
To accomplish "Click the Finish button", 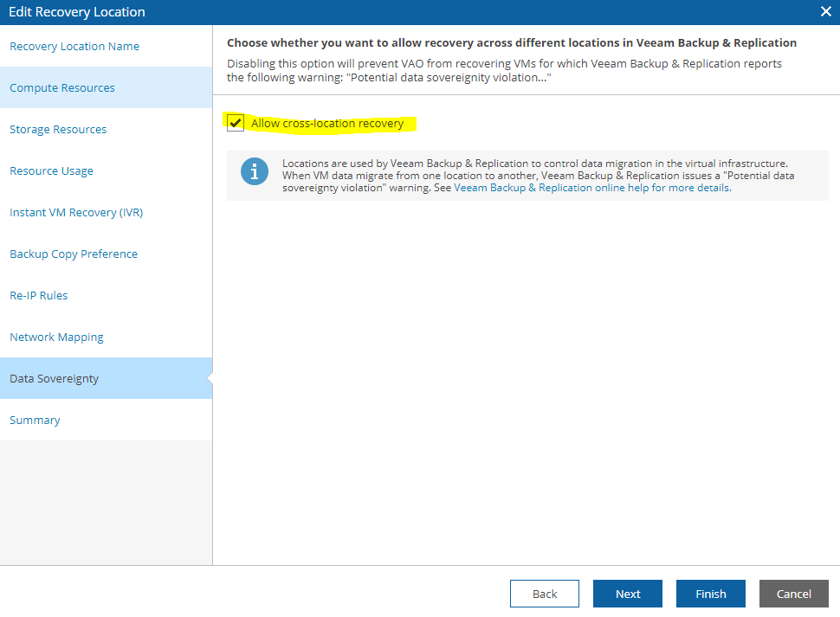I will [710, 594].
